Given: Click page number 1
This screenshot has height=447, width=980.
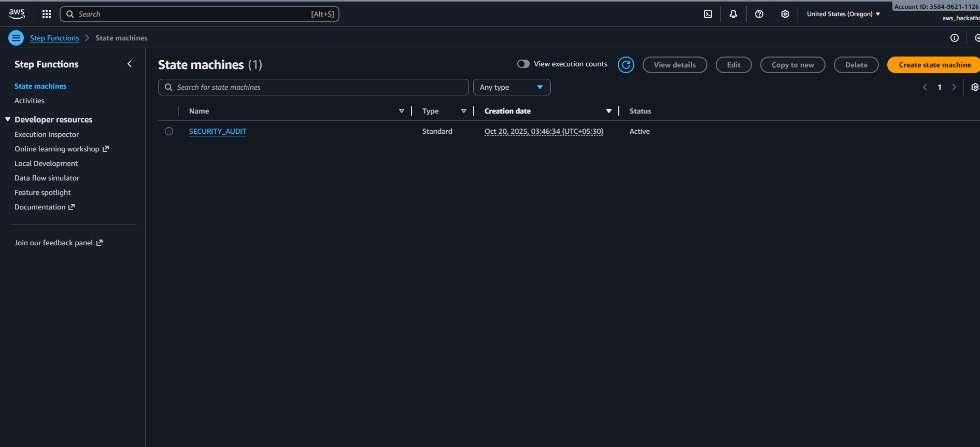Looking at the screenshot, I should click(x=940, y=87).
